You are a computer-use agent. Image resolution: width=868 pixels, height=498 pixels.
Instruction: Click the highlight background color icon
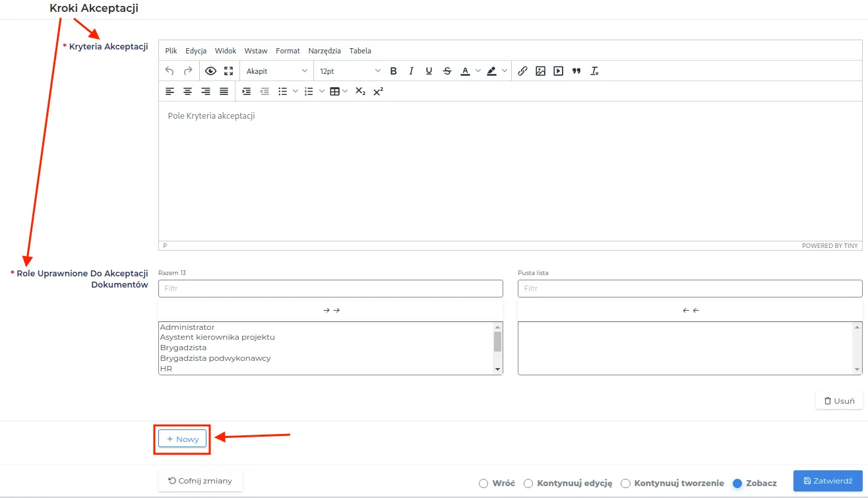(x=491, y=71)
